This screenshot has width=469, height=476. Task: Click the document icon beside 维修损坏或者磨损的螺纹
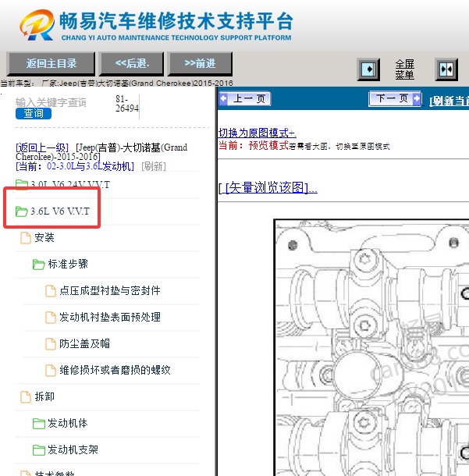[51, 370]
